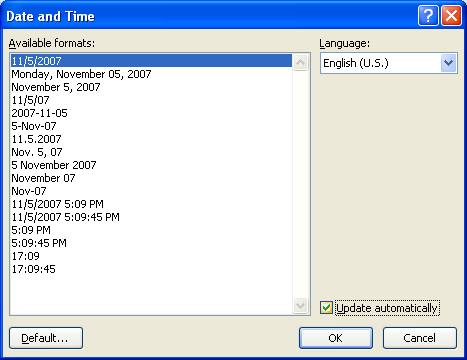Screen dimensions: 467x360
Task: Toggle the Update automatically checkbox
Action: pyautogui.click(x=326, y=308)
